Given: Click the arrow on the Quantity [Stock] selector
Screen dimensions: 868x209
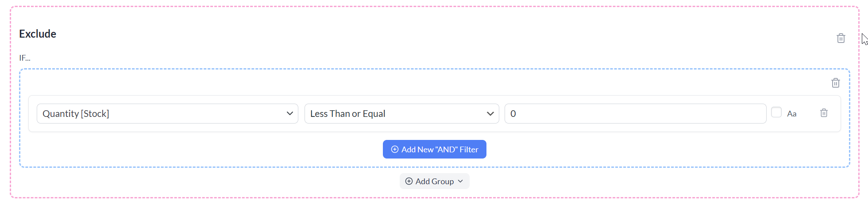Looking at the screenshot, I should tap(290, 113).
